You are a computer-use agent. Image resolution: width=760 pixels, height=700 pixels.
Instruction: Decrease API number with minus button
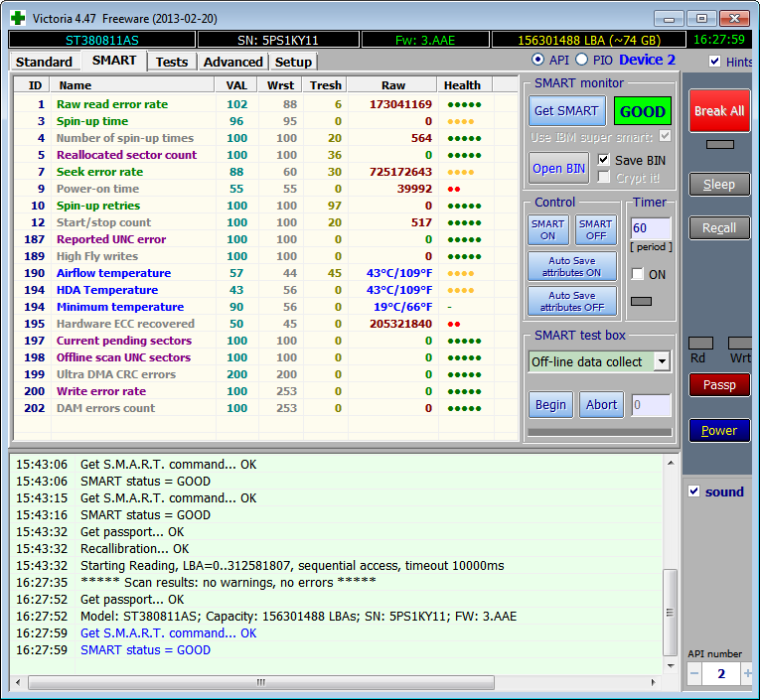(694, 673)
